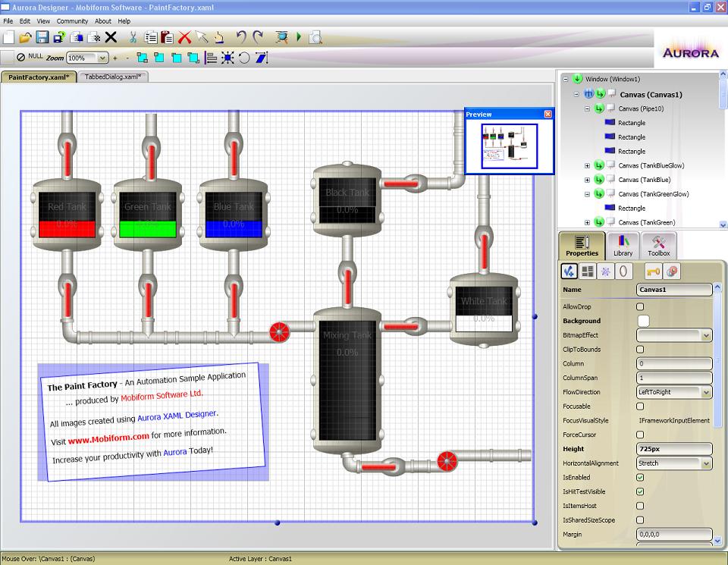Click the oval icon in Properties panel

(623, 272)
